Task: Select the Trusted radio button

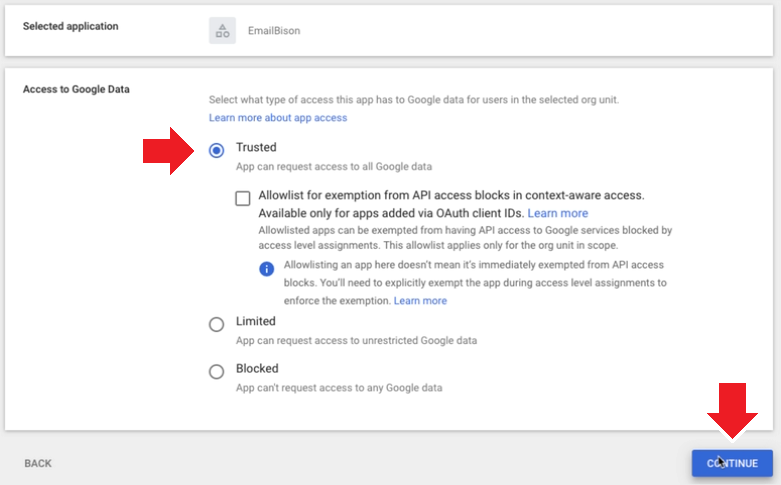Action: click(x=217, y=150)
